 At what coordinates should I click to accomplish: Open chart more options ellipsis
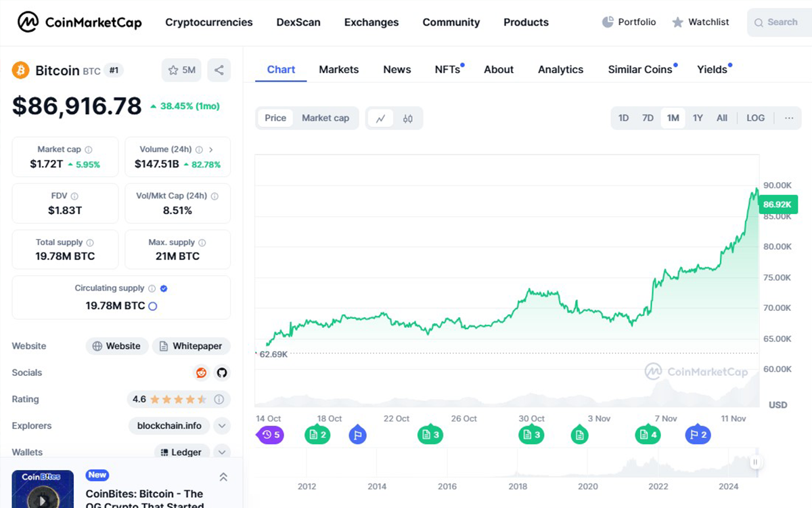coord(789,118)
